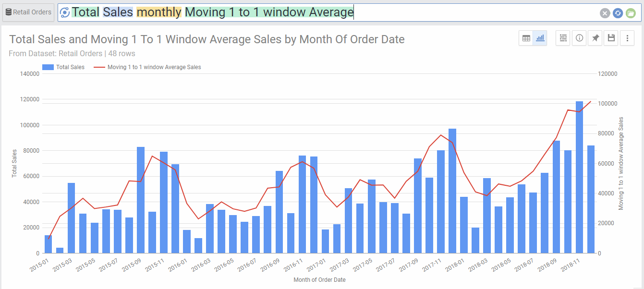Click the tallest bar for 2018-11
Image resolution: width=644 pixels, height=289 pixels.
pyautogui.click(x=579, y=177)
